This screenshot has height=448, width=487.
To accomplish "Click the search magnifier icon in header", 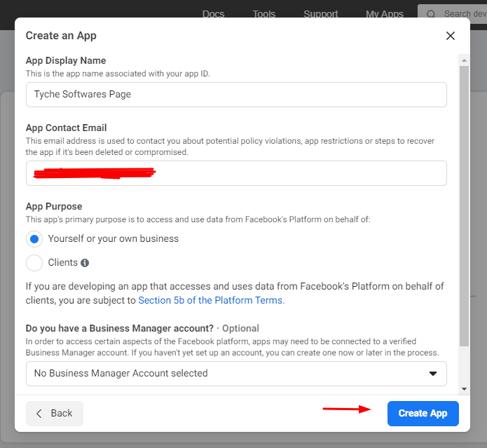I will tap(431, 14).
